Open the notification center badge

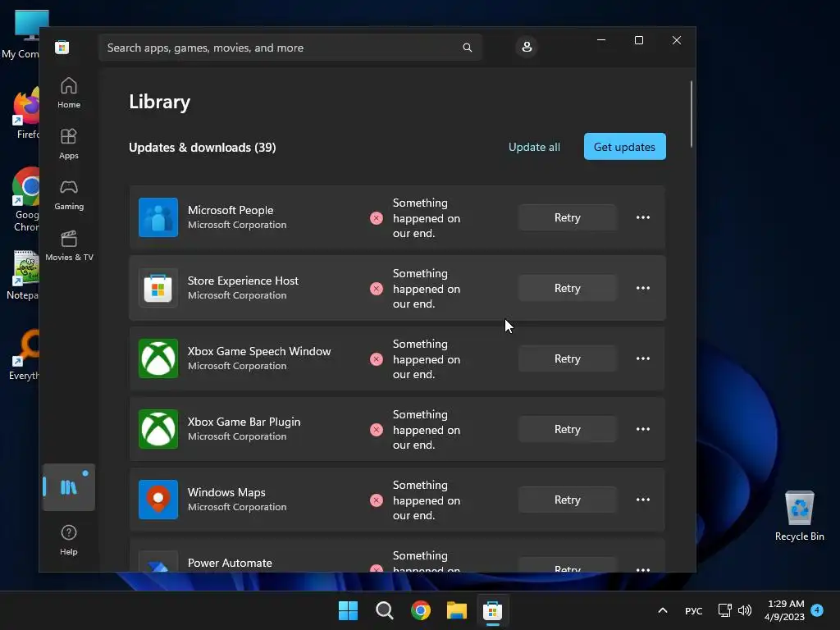click(x=817, y=610)
